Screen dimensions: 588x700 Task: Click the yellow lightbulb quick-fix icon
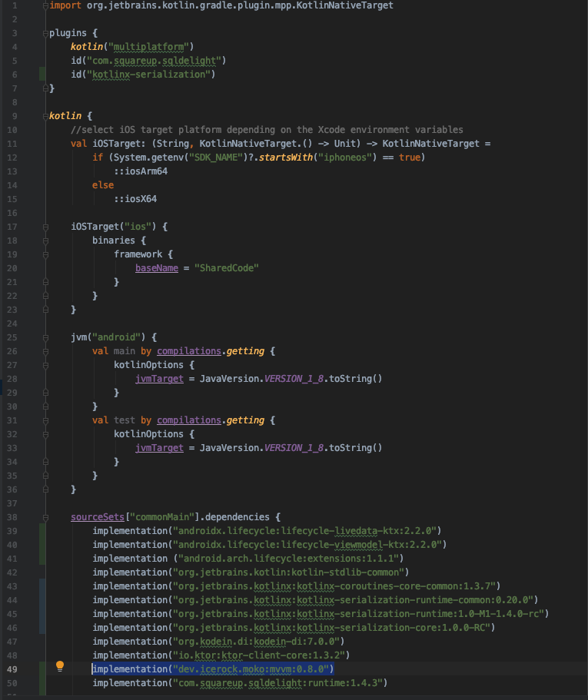pos(60,666)
